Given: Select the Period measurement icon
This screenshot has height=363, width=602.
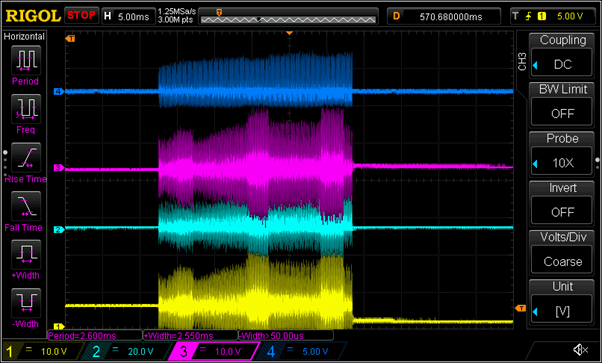Looking at the screenshot, I should pos(25,60).
